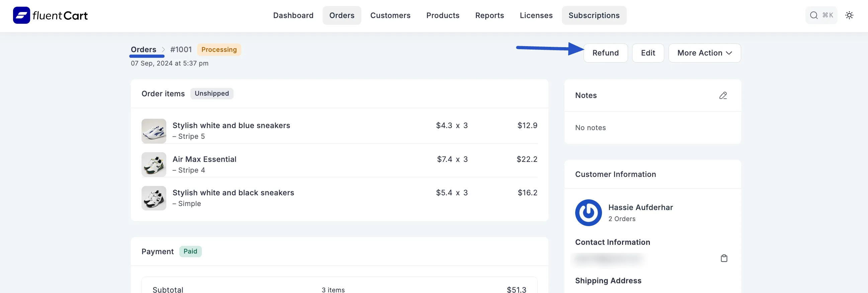The image size is (868, 293).
Task: Switch to the Licenses page
Action: point(536,15)
